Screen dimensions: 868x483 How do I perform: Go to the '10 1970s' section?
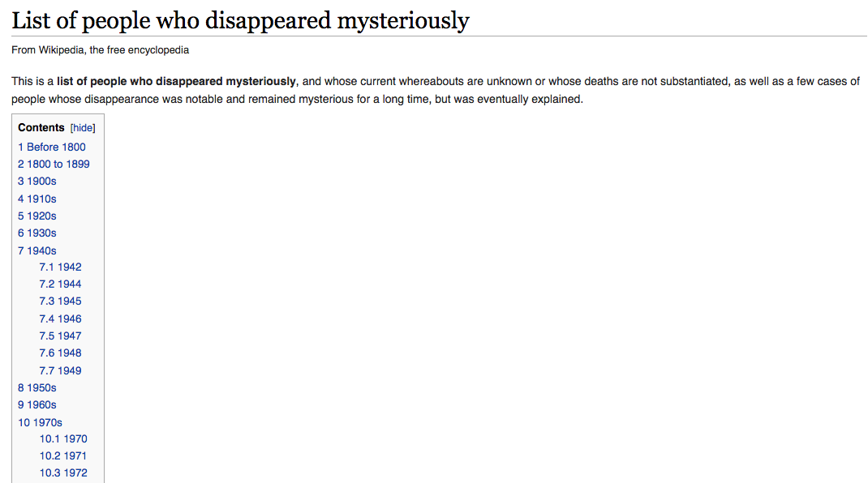pos(40,423)
